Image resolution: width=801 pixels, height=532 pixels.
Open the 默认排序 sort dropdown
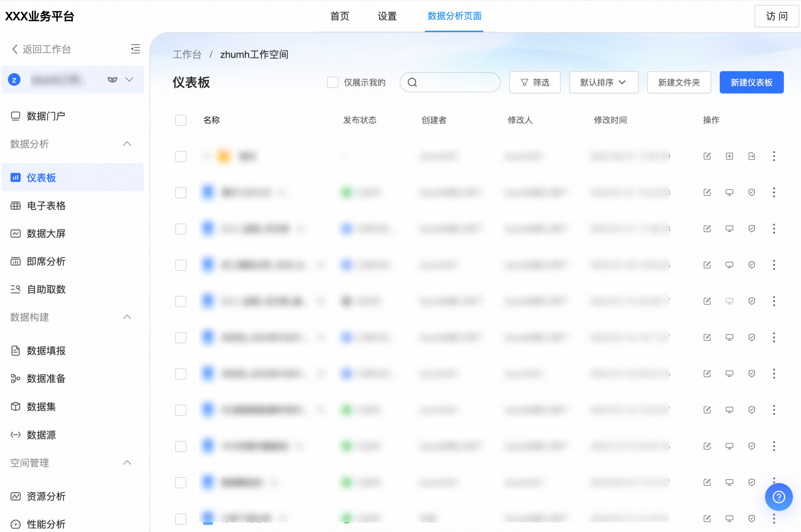point(603,82)
